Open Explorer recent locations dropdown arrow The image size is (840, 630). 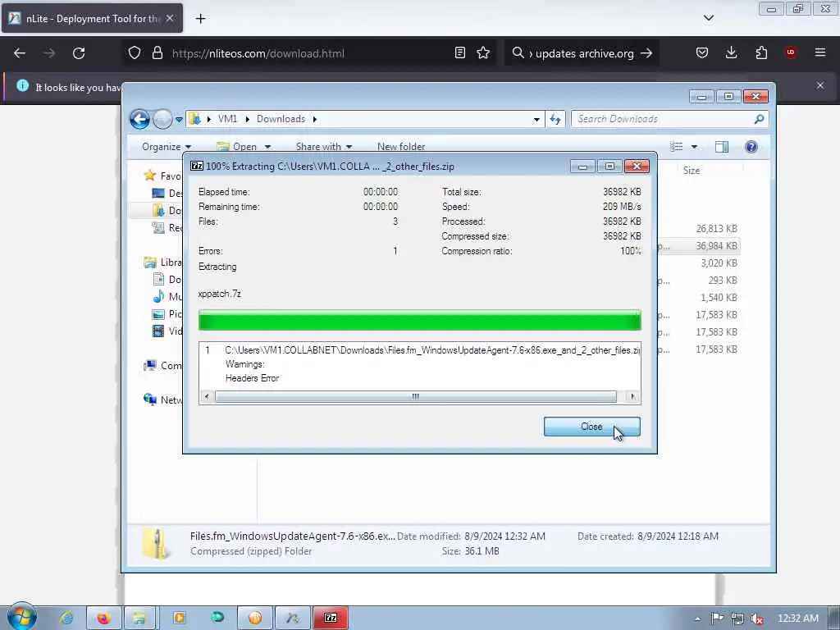(179, 120)
